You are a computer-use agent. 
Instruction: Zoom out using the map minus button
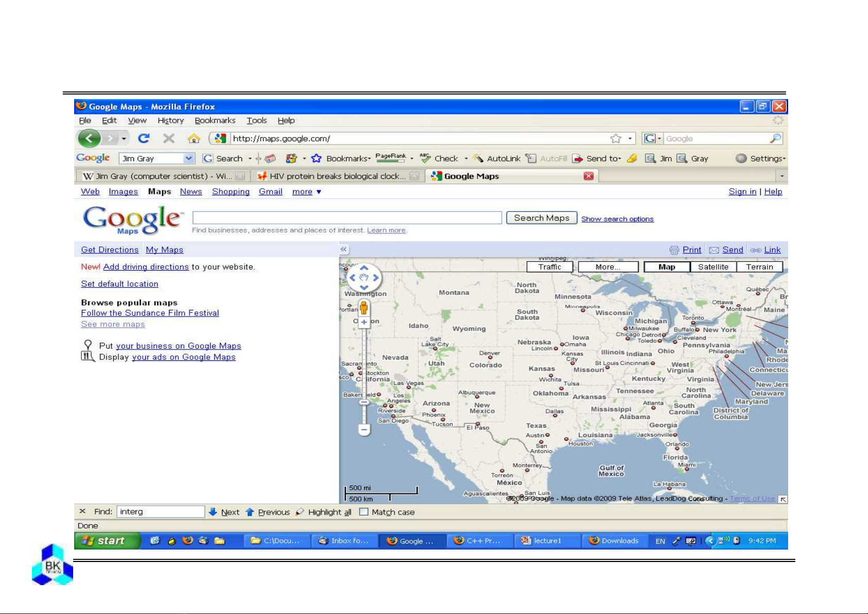pos(364,429)
